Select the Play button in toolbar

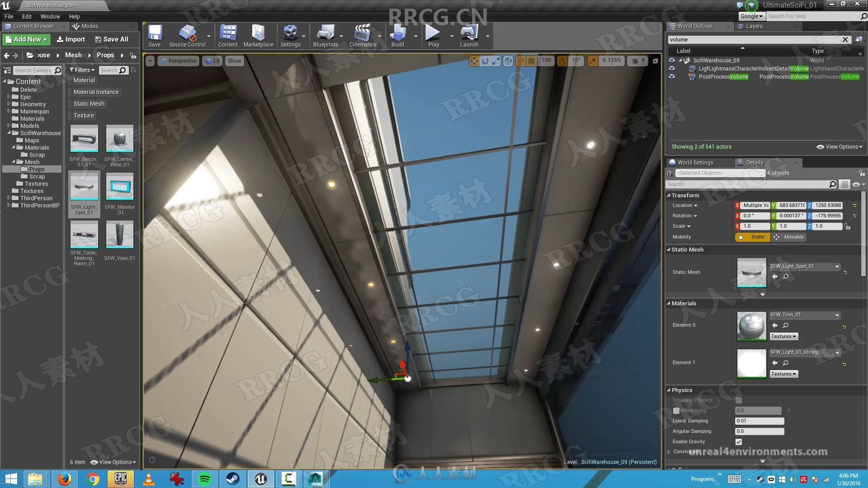pos(434,36)
